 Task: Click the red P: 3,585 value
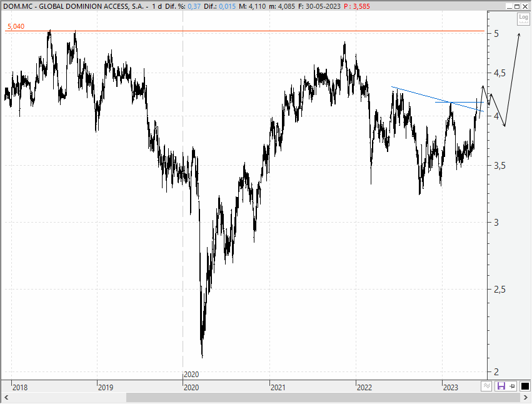click(x=356, y=6)
